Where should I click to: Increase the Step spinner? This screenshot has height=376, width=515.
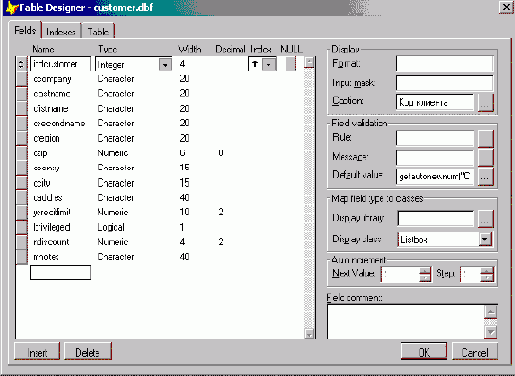pyautogui.click(x=487, y=271)
